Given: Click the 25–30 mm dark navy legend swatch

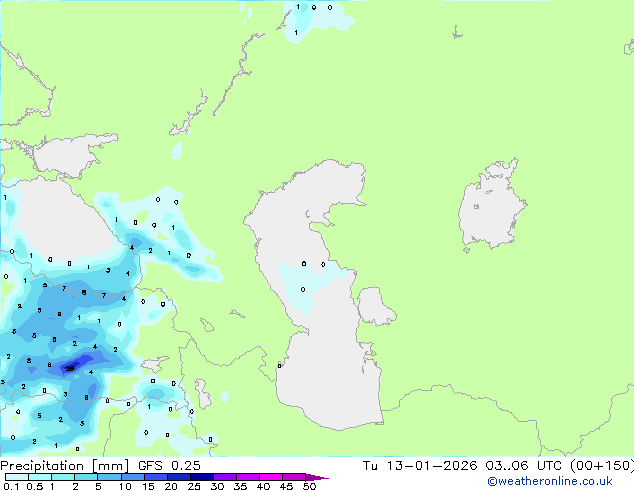Looking at the screenshot, I should 202,477.
